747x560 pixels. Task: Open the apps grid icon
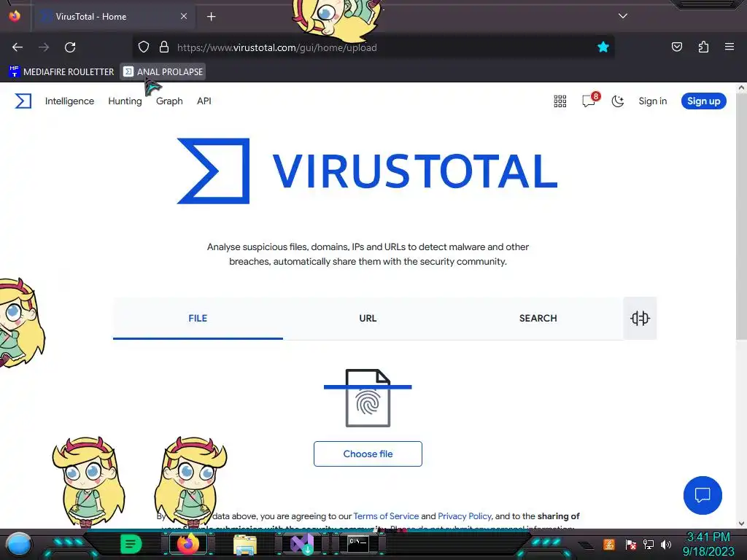pos(560,101)
